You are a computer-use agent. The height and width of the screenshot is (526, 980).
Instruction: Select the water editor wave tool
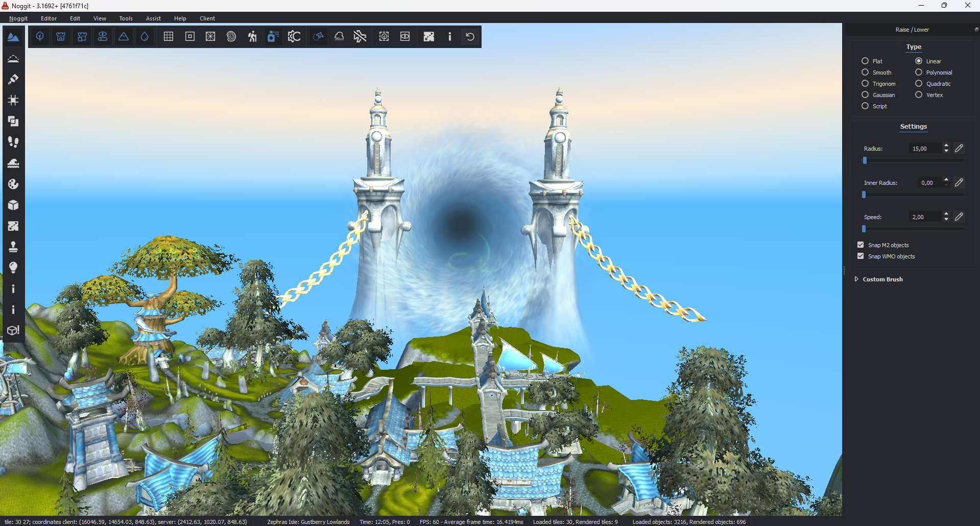click(13, 163)
